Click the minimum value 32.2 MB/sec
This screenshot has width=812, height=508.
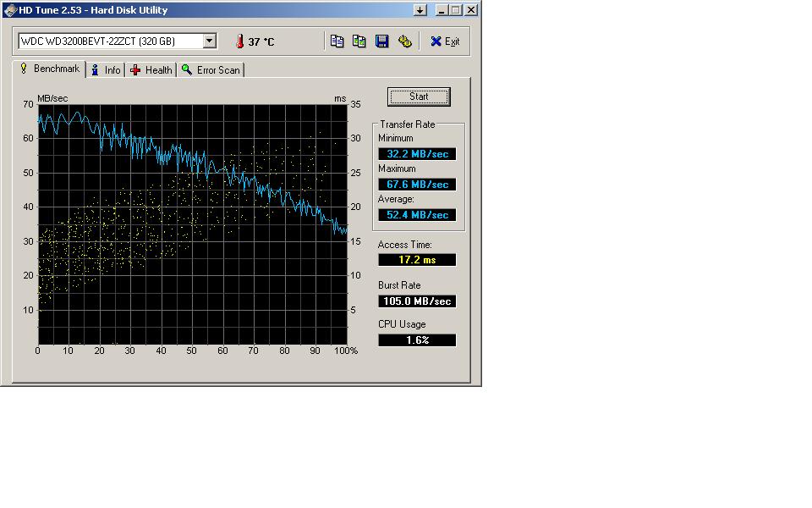coord(417,154)
